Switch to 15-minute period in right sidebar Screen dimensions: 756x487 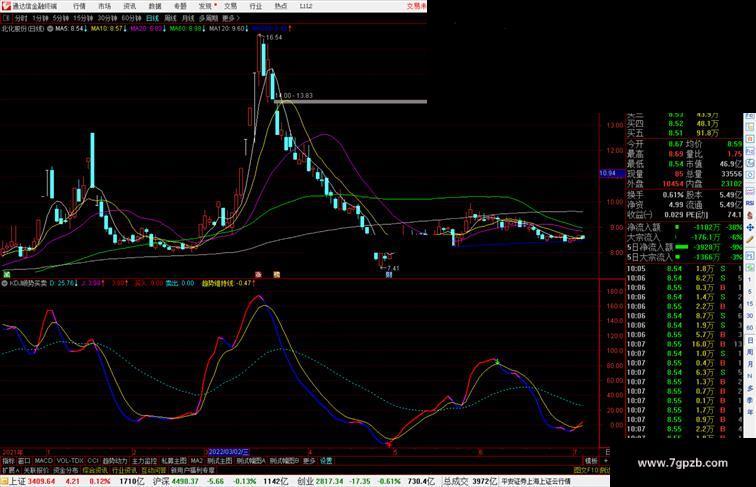tap(750, 304)
